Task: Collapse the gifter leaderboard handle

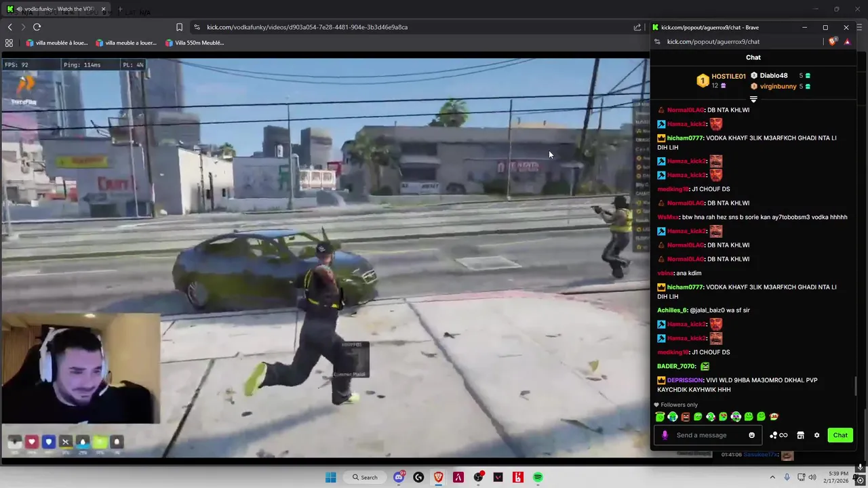Action: tap(753, 100)
